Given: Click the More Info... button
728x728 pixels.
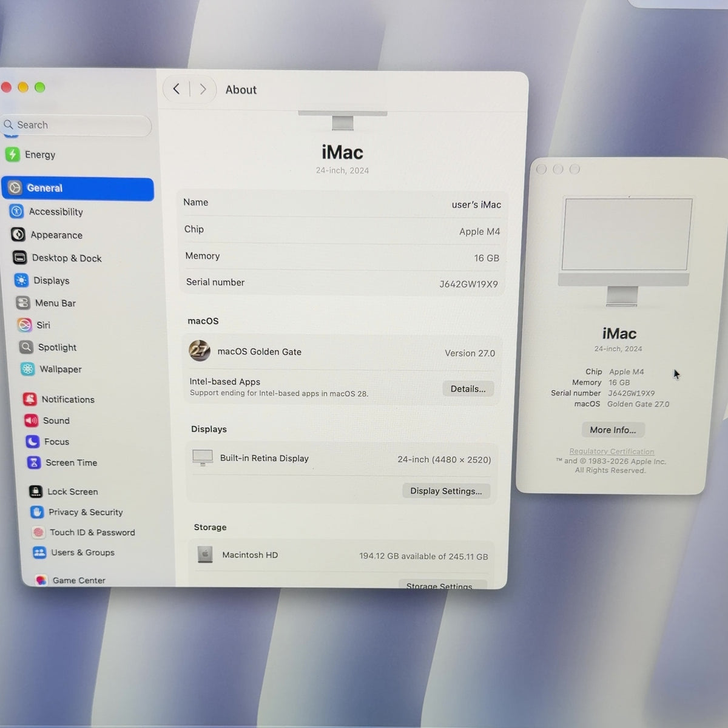Looking at the screenshot, I should pos(613,430).
